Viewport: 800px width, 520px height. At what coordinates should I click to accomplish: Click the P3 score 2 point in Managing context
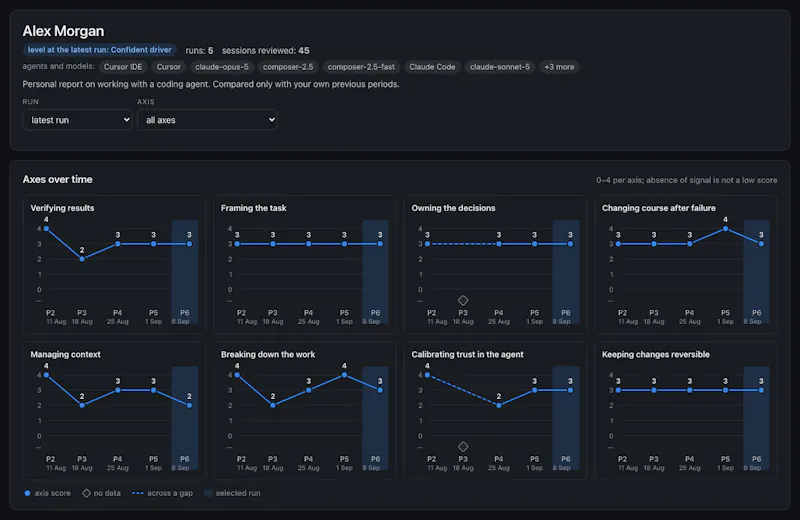point(82,405)
